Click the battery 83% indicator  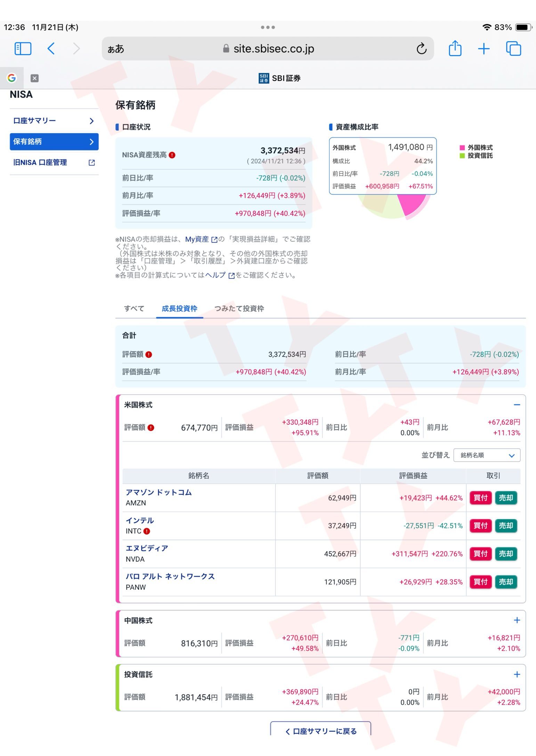click(x=513, y=27)
